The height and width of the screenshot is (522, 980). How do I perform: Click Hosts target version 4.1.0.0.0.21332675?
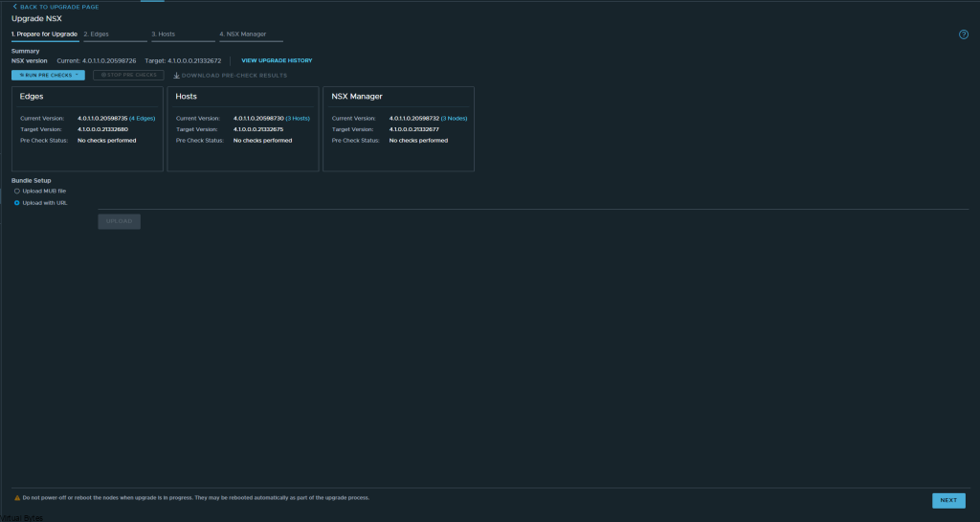coord(258,129)
